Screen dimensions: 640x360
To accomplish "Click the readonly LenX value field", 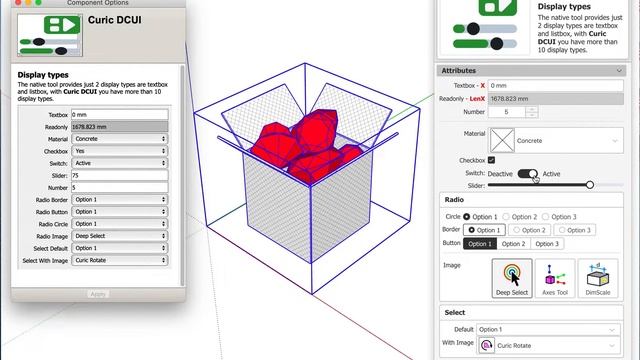I will (556, 98).
